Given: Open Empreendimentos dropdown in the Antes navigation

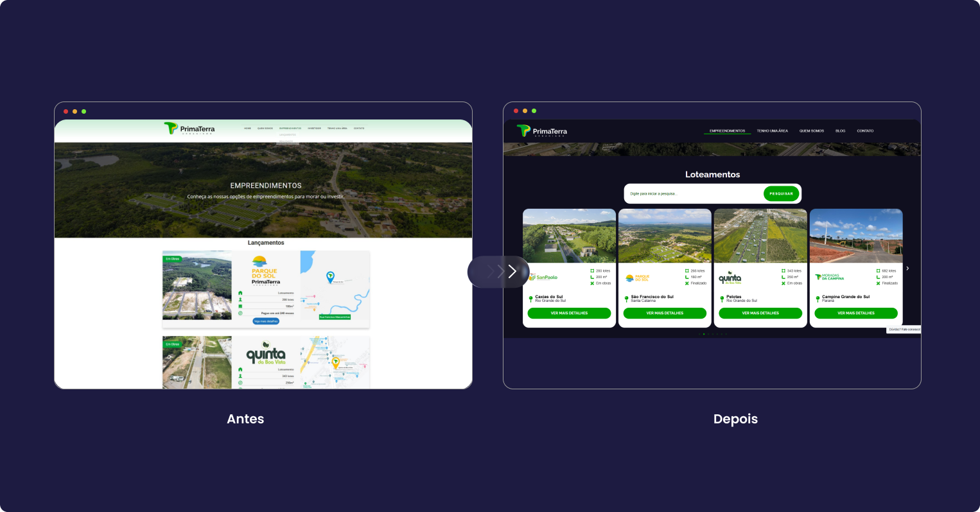Looking at the screenshot, I should coord(290,128).
